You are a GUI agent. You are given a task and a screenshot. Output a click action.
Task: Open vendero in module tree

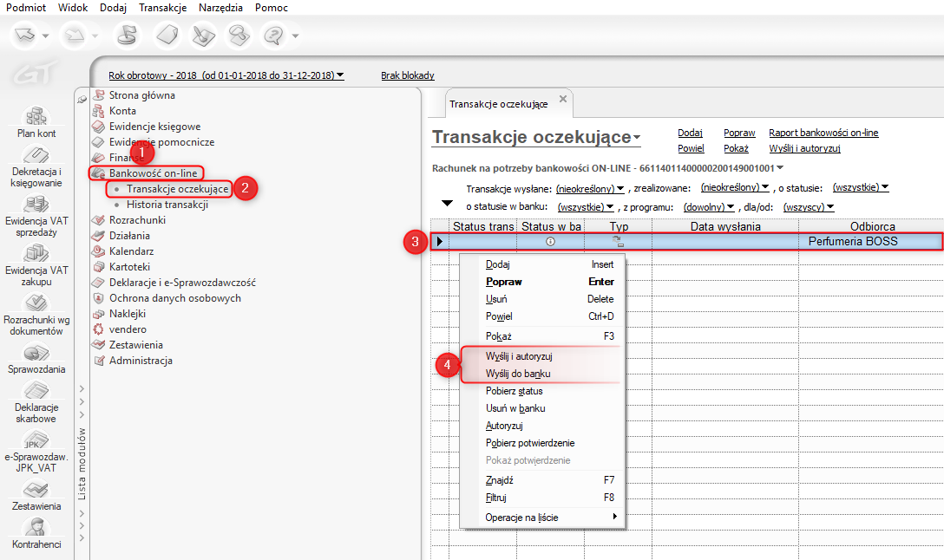pos(128,329)
